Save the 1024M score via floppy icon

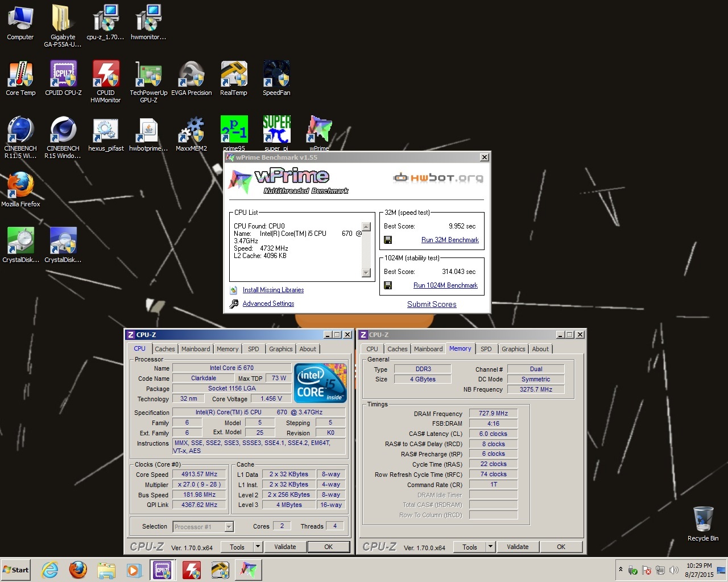click(388, 285)
